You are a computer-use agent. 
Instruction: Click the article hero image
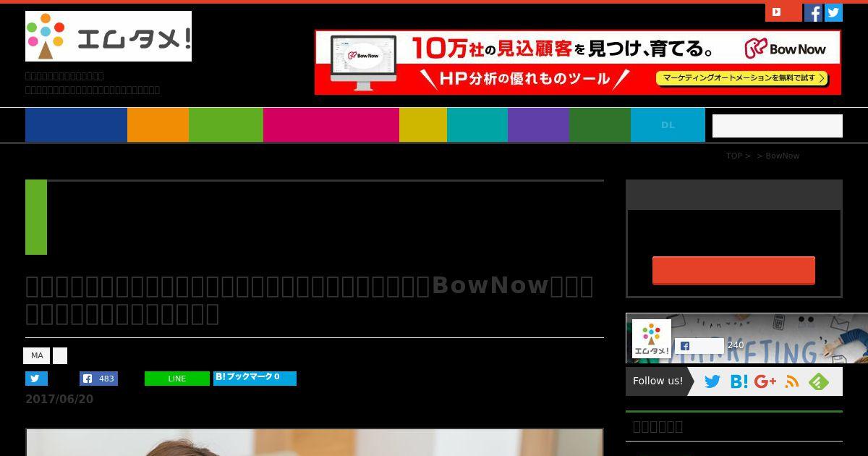point(315,442)
